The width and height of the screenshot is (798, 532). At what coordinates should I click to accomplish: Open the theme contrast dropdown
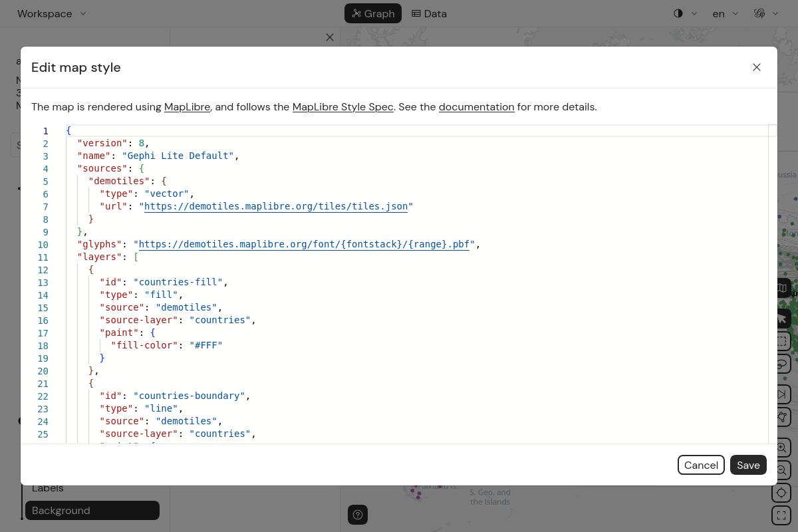tap(685, 13)
